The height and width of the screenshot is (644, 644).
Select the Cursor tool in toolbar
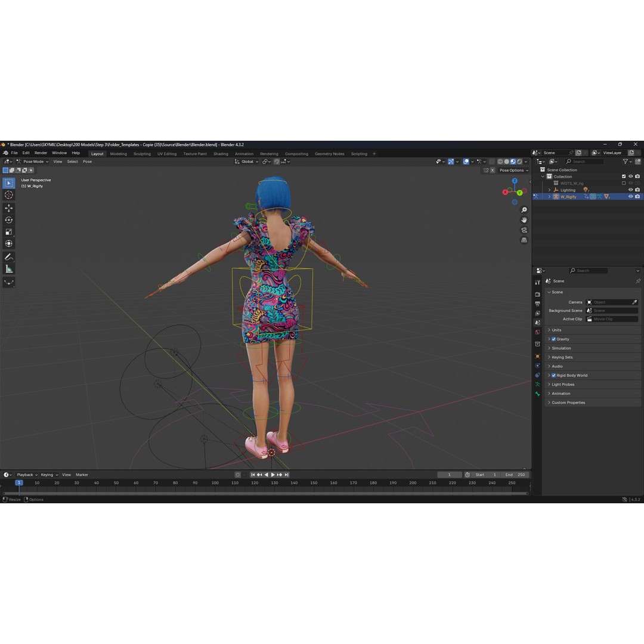click(x=8, y=194)
